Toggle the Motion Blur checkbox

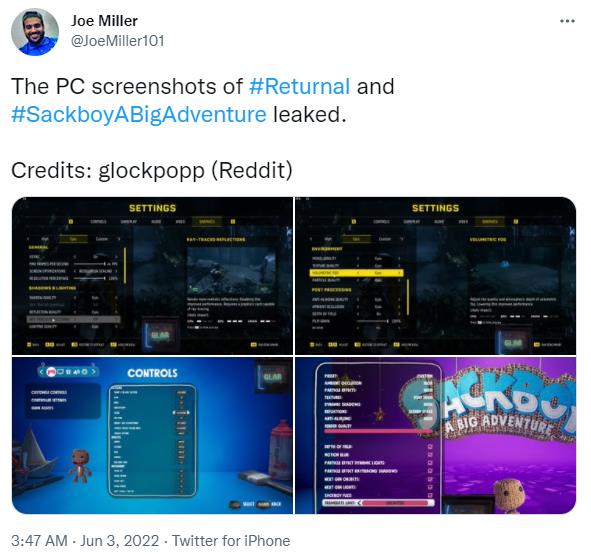(430, 455)
